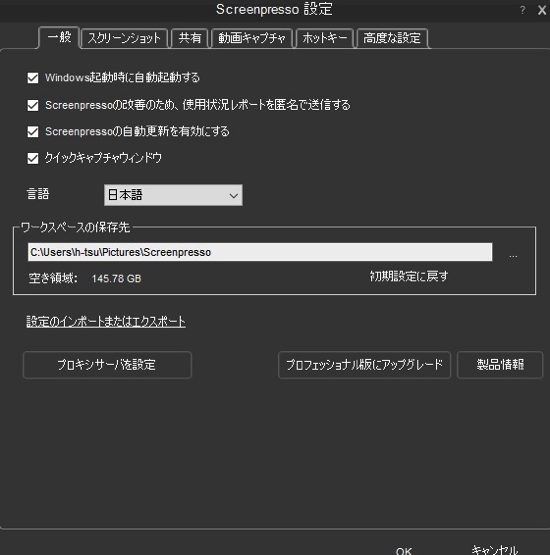Toggle クイックキャプチャウィンドウ checkbox
550x555 pixels.
coord(33,158)
